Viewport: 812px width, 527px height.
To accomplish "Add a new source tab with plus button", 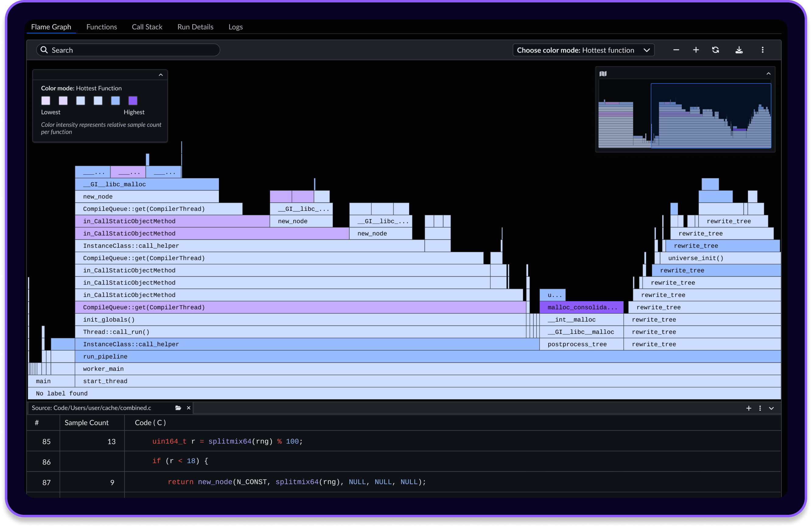I will tap(748, 408).
